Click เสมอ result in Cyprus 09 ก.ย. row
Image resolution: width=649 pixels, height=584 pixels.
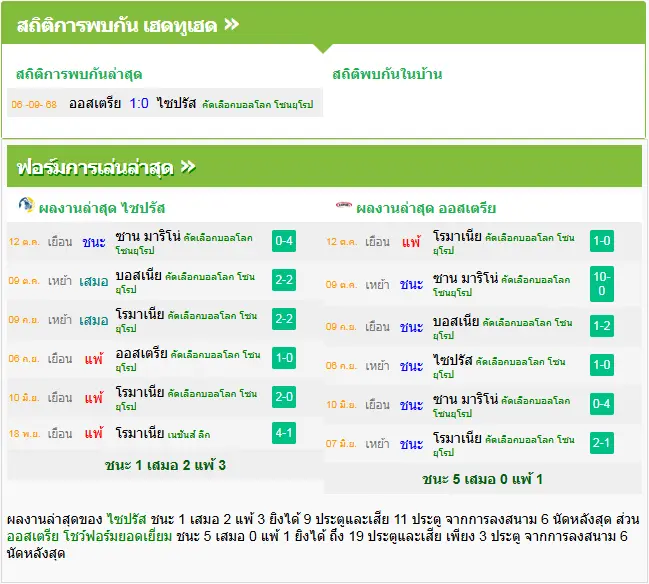(x=94, y=320)
